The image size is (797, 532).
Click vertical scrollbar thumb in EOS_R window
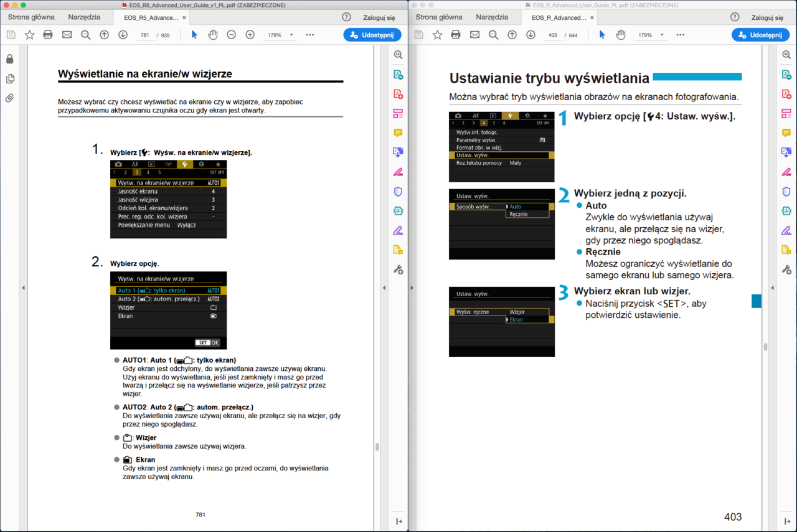(x=765, y=347)
